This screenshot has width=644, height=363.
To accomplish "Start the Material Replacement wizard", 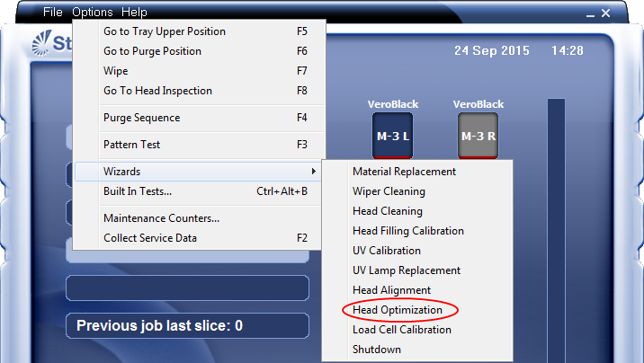I will 404,172.
